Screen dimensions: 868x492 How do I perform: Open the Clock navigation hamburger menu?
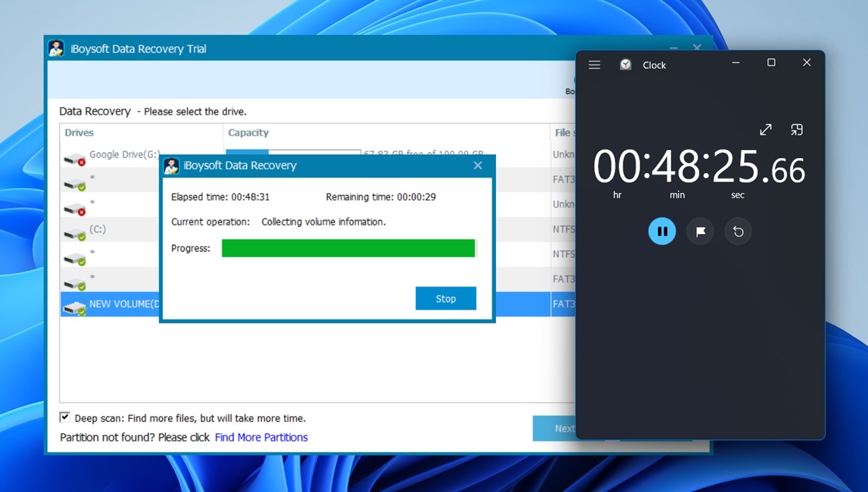[594, 65]
